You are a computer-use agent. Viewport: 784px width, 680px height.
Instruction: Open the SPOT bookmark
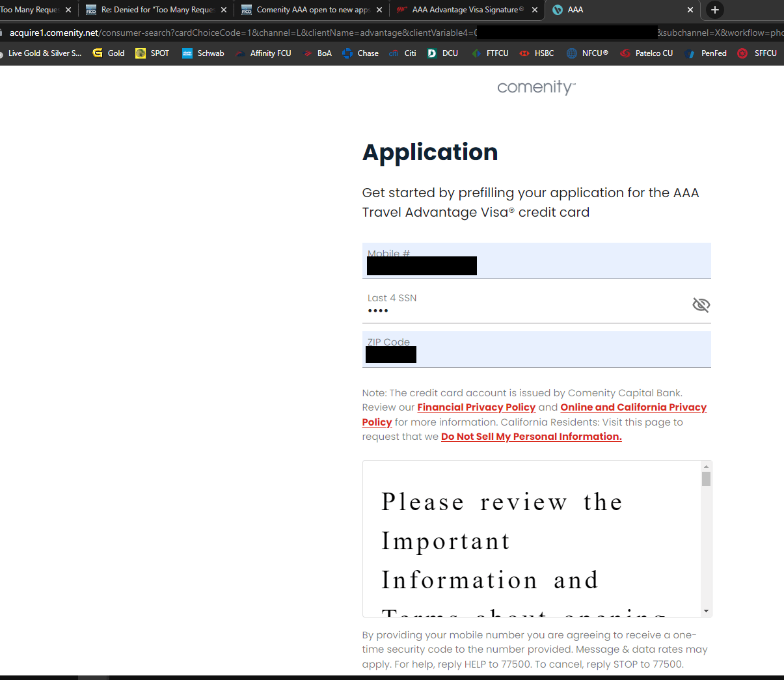point(152,53)
